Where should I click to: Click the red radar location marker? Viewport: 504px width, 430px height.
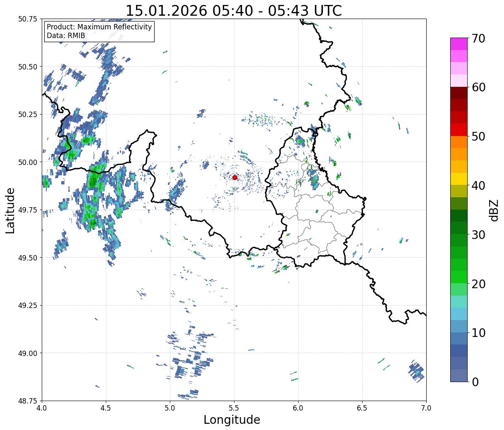click(235, 177)
